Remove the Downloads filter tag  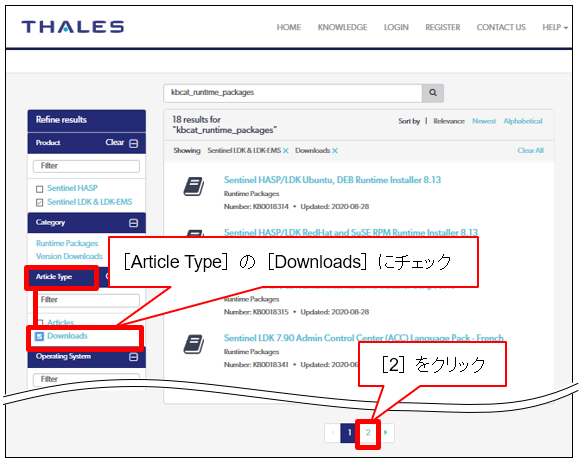tap(335, 151)
